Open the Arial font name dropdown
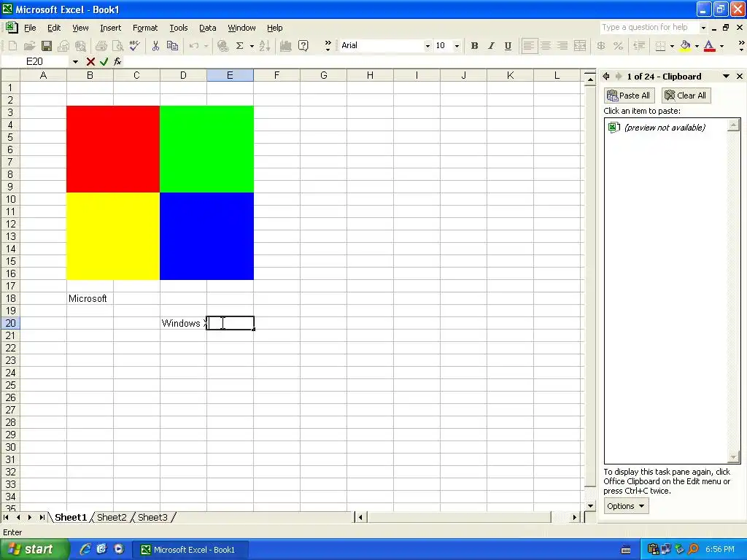The height and width of the screenshot is (560, 747). [x=427, y=46]
